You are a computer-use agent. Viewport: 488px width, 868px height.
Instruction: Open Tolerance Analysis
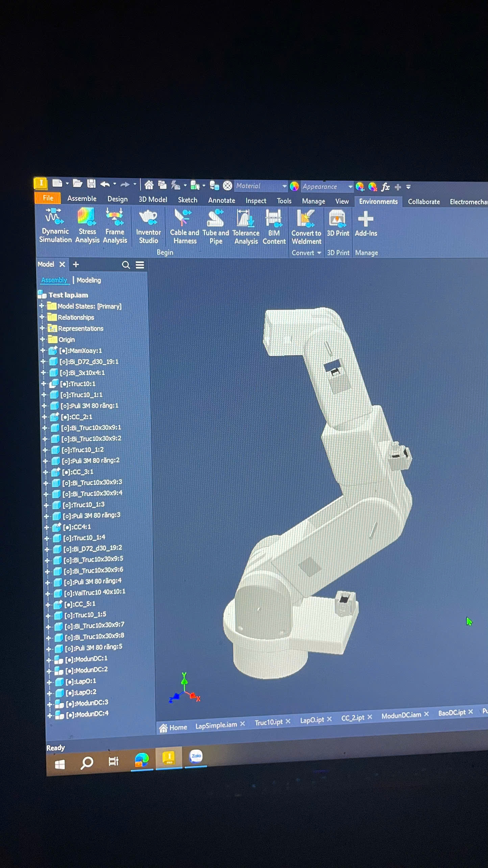click(x=246, y=227)
